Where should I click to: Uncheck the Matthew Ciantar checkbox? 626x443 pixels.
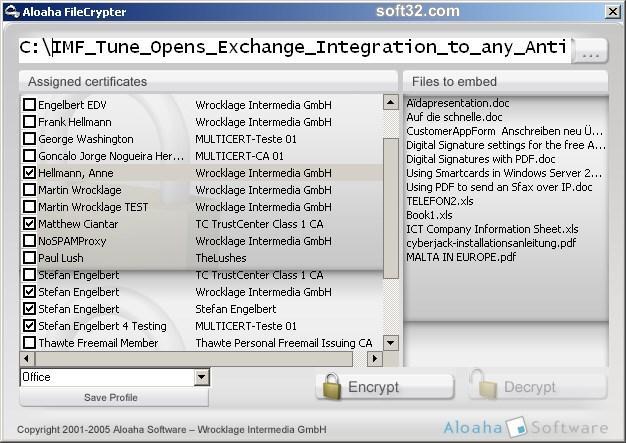pyautogui.click(x=29, y=224)
